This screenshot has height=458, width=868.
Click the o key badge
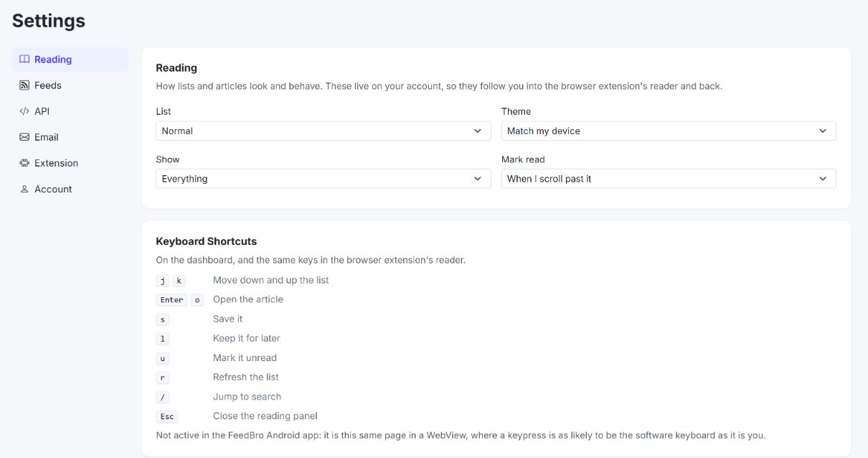pos(197,300)
